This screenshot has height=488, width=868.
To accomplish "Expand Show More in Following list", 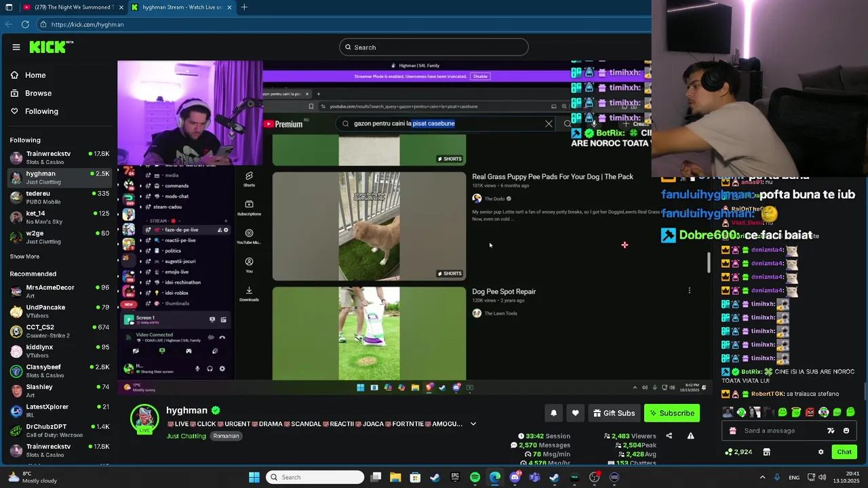I will (24, 257).
